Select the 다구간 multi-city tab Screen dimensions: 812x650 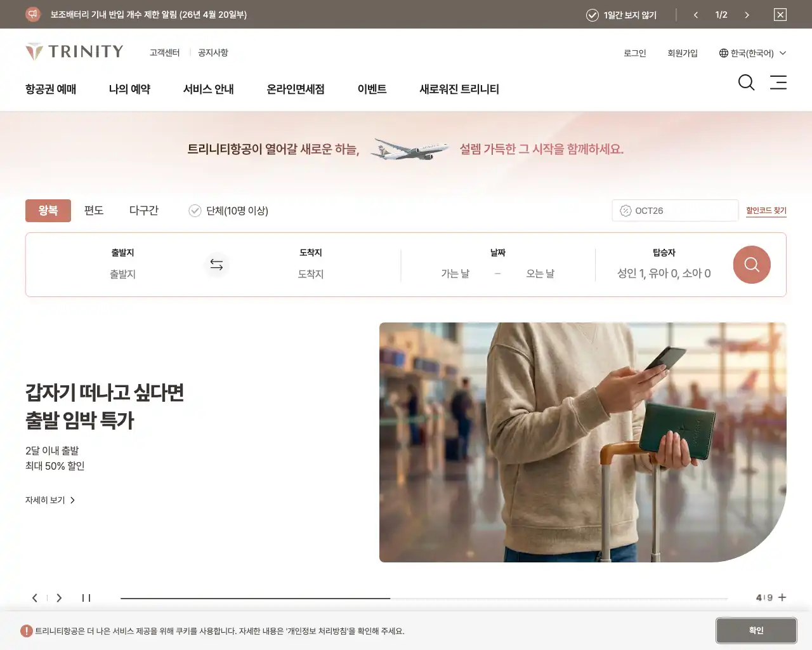(144, 211)
